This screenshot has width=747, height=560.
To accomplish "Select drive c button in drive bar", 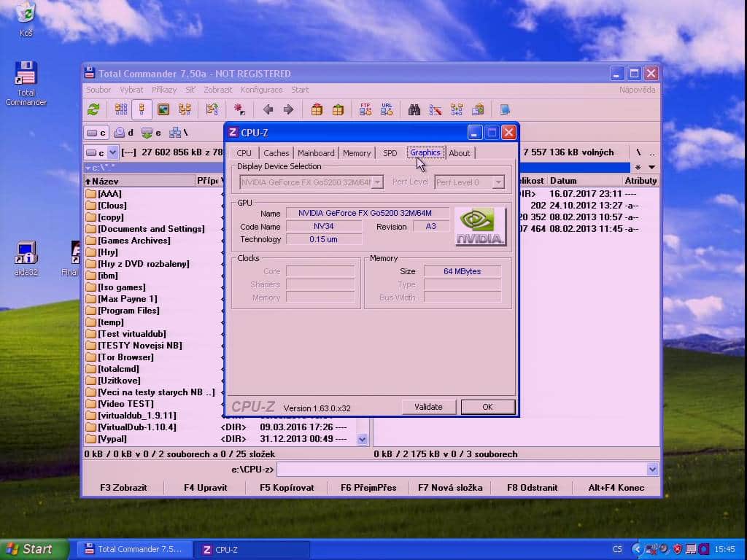I will 97,133.
